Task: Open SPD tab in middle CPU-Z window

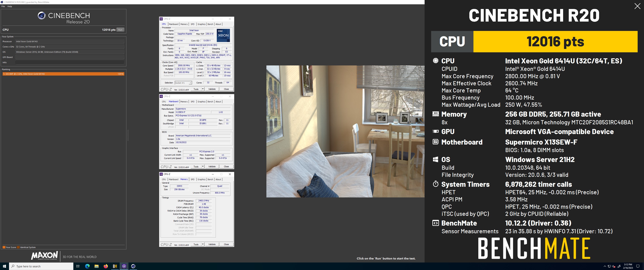Action: point(192,102)
